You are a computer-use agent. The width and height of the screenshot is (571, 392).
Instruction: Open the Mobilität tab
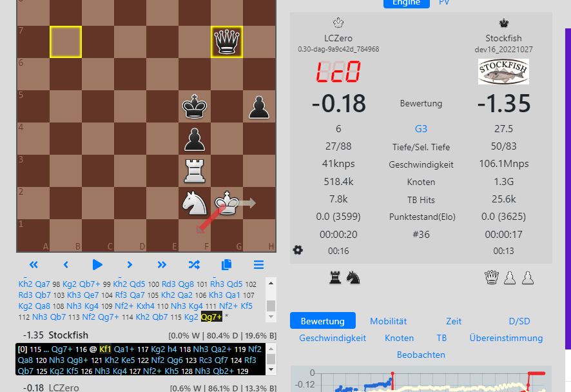coord(388,321)
